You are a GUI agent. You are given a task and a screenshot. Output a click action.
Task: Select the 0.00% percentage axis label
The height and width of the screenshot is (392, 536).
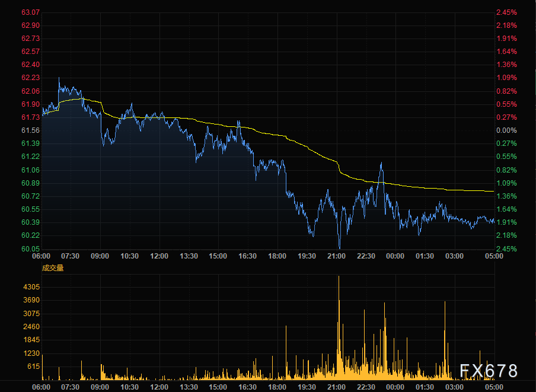(x=506, y=130)
